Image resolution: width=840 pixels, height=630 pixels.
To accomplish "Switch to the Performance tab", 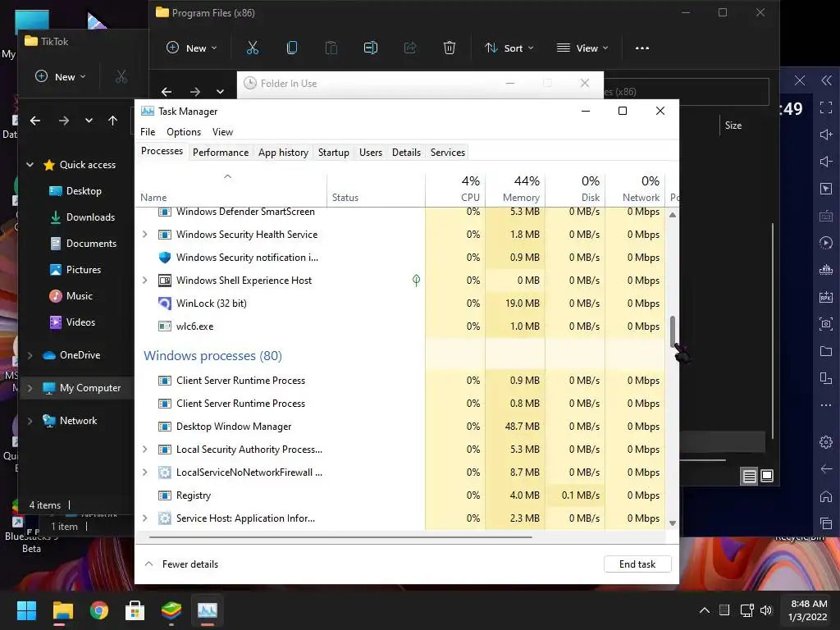I will (221, 153).
